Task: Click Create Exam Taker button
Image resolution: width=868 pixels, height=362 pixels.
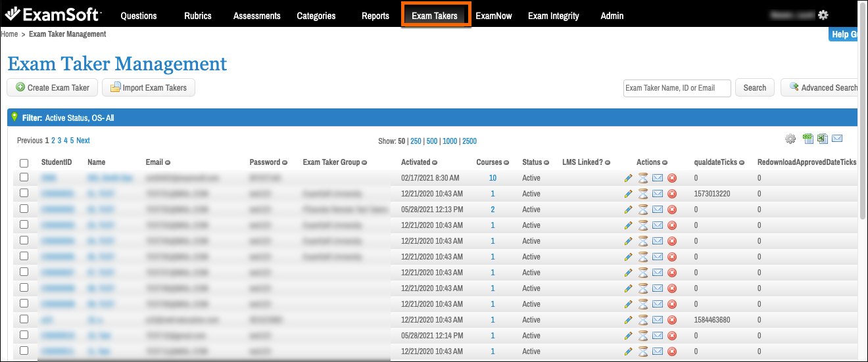Action: point(53,87)
